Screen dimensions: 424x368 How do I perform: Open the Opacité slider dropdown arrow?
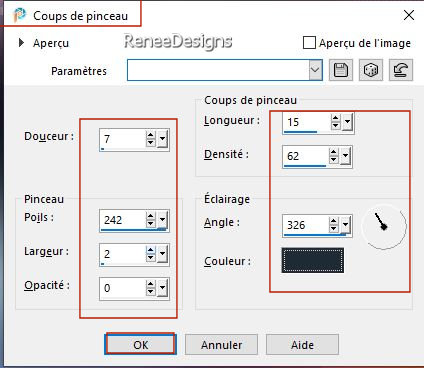pyautogui.click(x=162, y=288)
